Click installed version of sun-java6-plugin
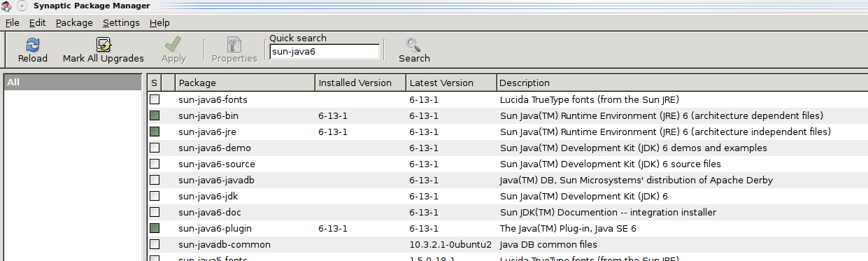This screenshot has width=868, height=261. tap(333, 228)
